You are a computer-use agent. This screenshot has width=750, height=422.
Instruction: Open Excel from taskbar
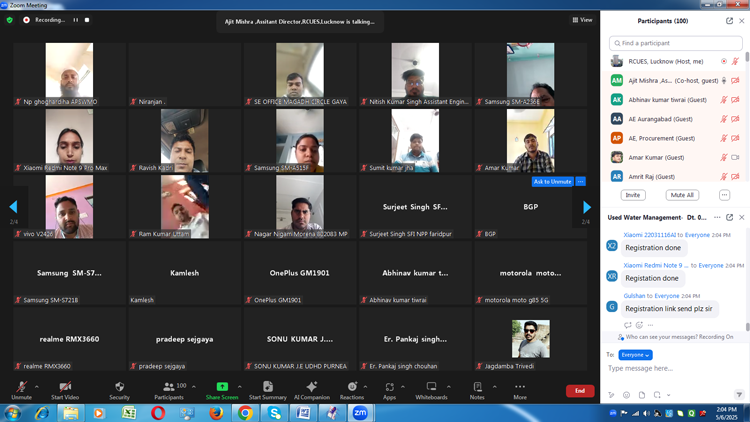(129, 413)
